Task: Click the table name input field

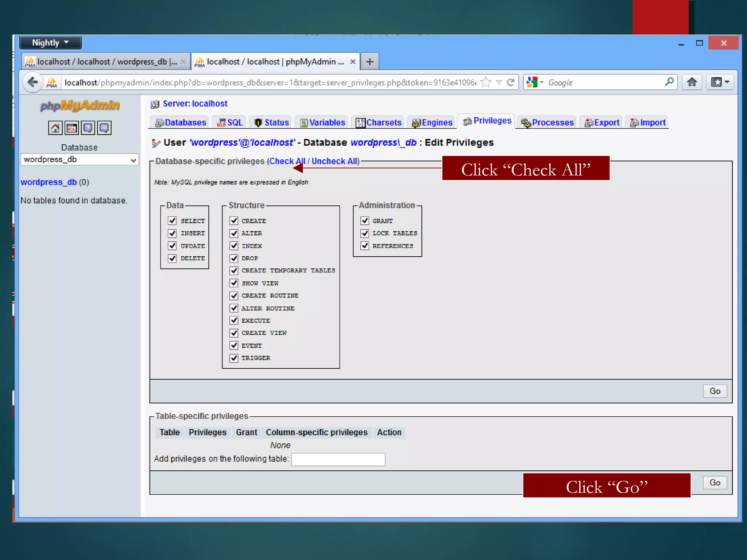Action: point(338,459)
